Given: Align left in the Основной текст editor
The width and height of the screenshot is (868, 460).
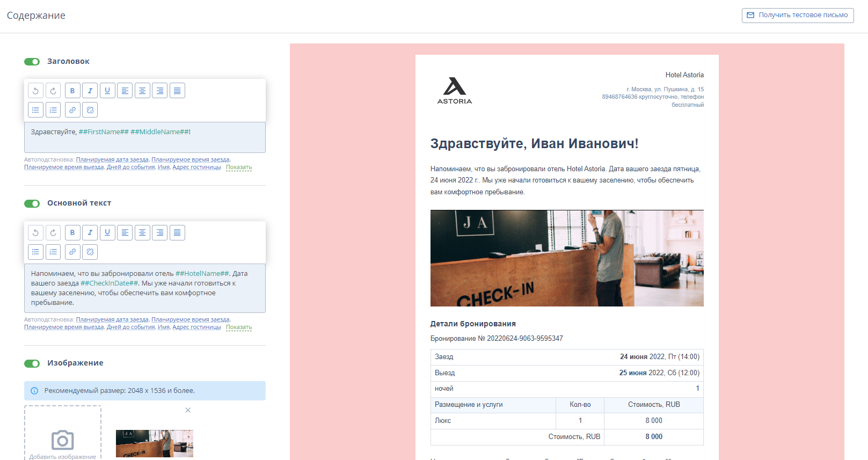Looking at the screenshot, I should pos(125,232).
